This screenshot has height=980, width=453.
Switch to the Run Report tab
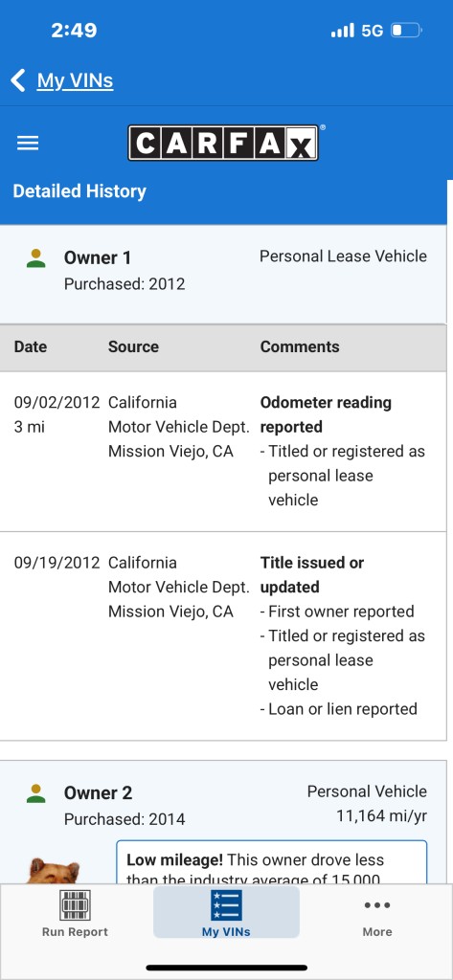pos(75,912)
